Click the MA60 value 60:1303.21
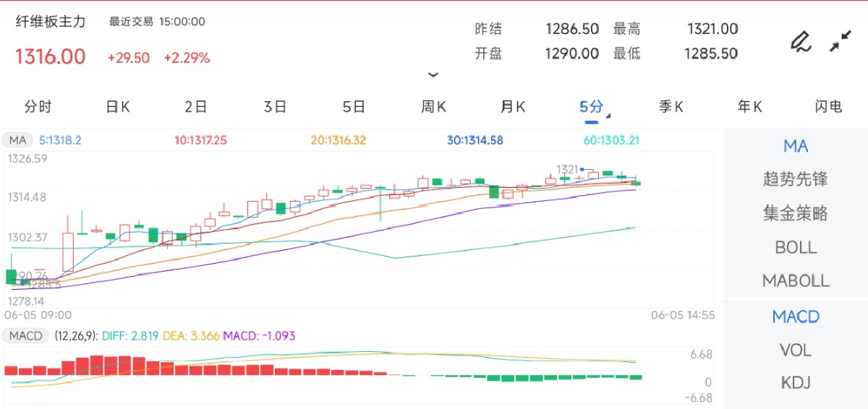The width and height of the screenshot is (868, 409). pos(612,140)
